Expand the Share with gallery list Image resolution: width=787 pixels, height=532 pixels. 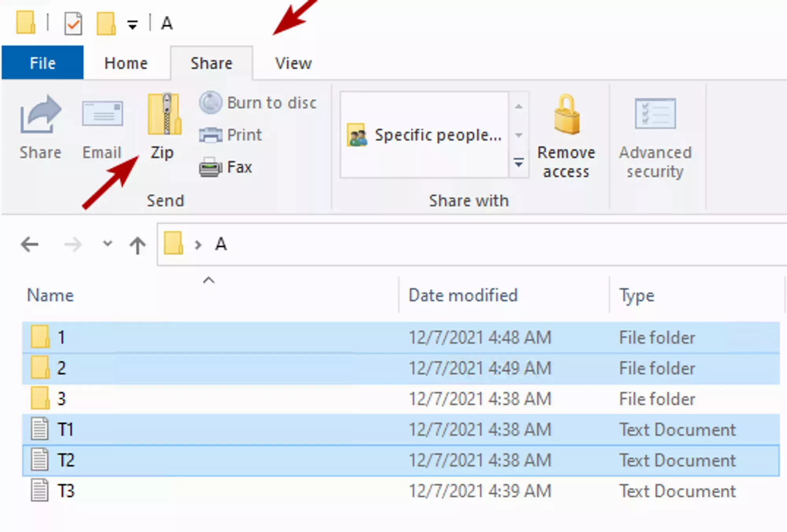(x=519, y=162)
